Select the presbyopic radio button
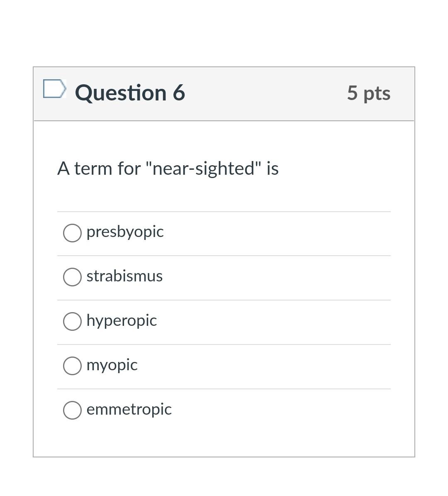 pyautogui.click(x=73, y=233)
